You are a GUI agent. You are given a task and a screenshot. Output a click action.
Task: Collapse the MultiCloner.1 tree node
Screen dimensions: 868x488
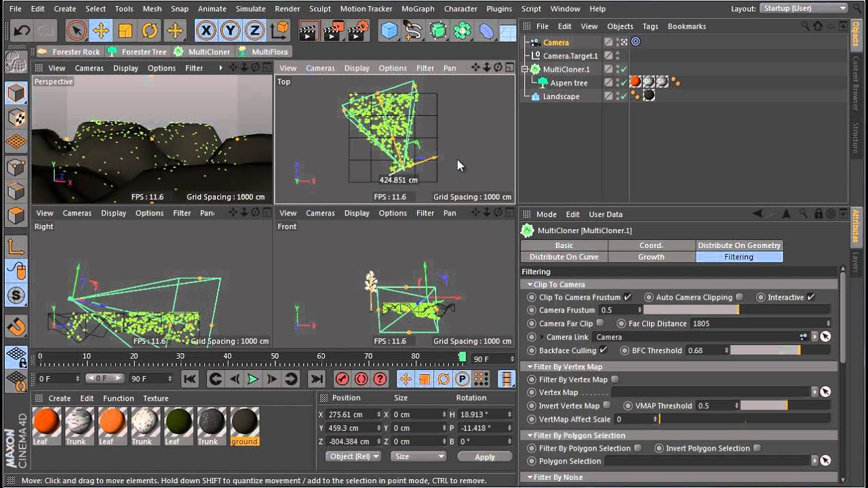tap(525, 69)
